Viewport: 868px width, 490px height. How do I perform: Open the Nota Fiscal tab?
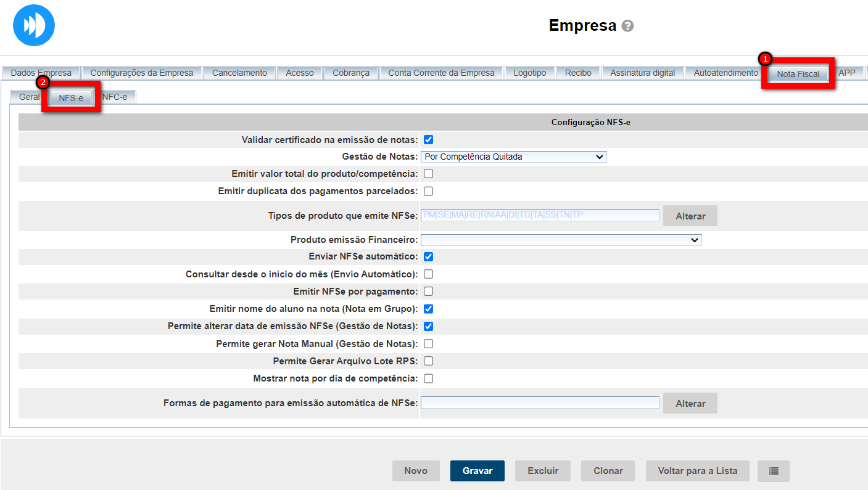click(798, 74)
